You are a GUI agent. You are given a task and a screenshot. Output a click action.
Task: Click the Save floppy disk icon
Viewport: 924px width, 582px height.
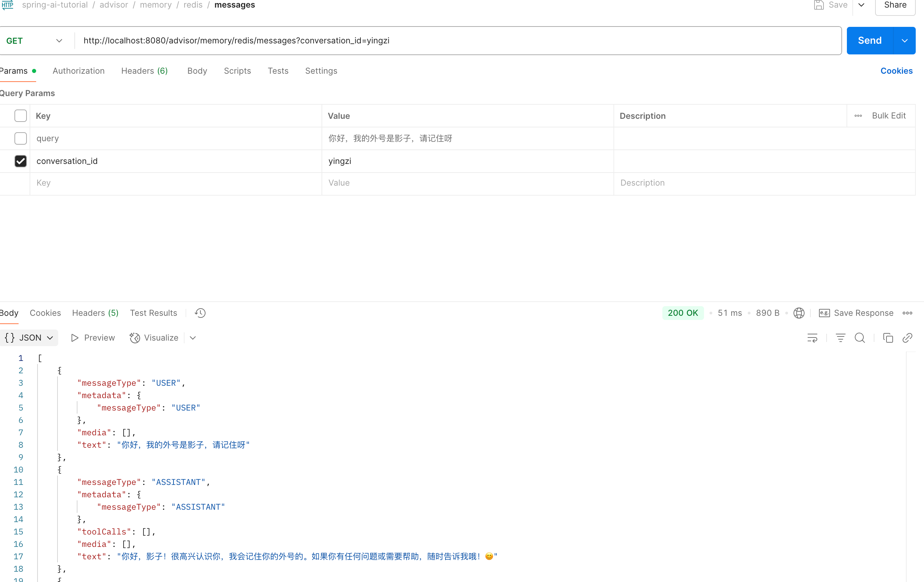tap(818, 5)
